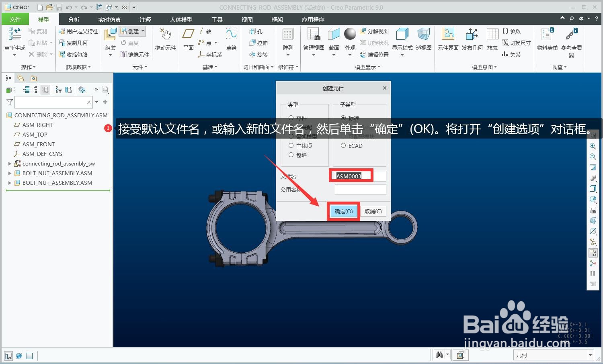Open tree filter settings icon in model tree

point(59,90)
